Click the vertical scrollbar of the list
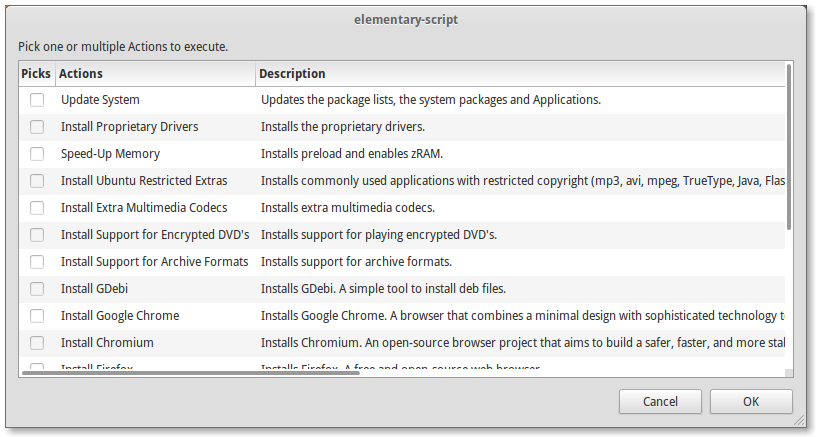Image resolution: width=816 pixels, height=437 pixels. pos(789,147)
